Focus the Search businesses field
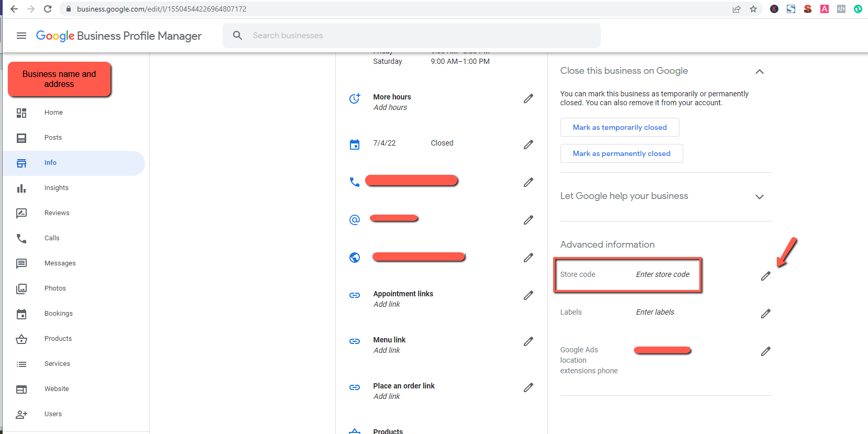The height and width of the screenshot is (434, 868). (412, 36)
